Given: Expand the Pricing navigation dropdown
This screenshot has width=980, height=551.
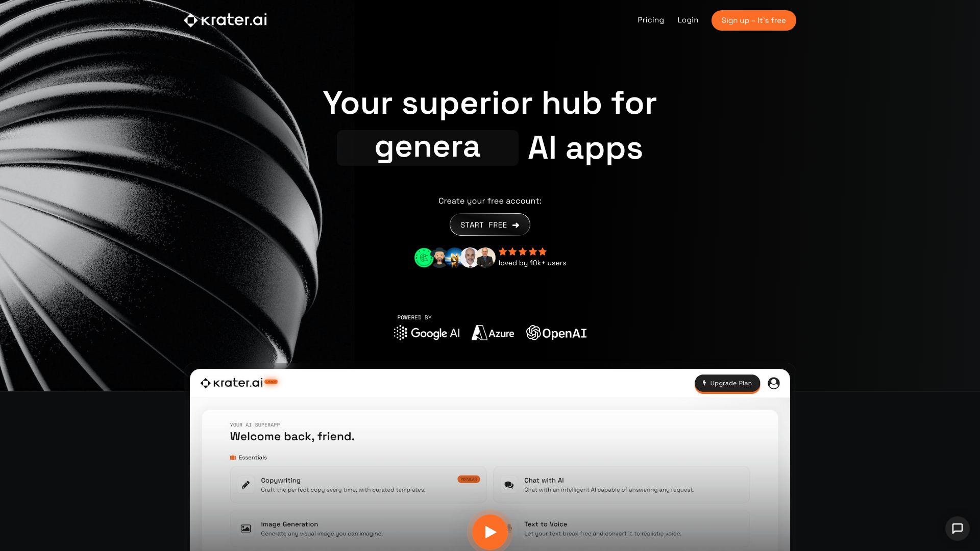Looking at the screenshot, I should coord(651,20).
